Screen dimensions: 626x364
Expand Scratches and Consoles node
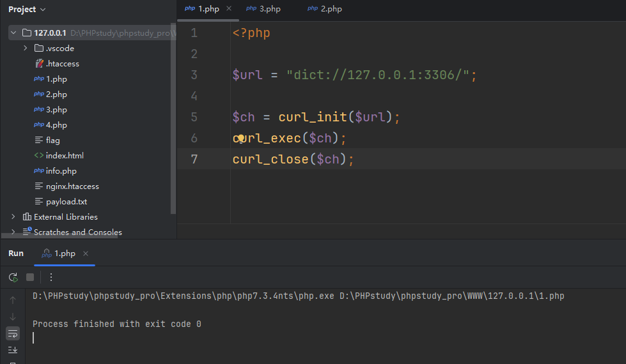pos(13,232)
